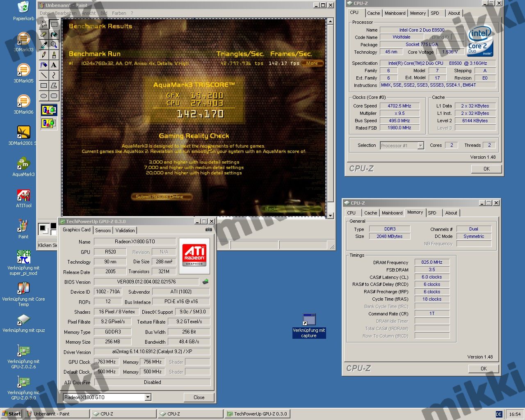Image resolution: width=525 pixels, height=420 pixels.
Task: Open the Bearbeiten menu in Paint
Action: [x=66, y=13]
